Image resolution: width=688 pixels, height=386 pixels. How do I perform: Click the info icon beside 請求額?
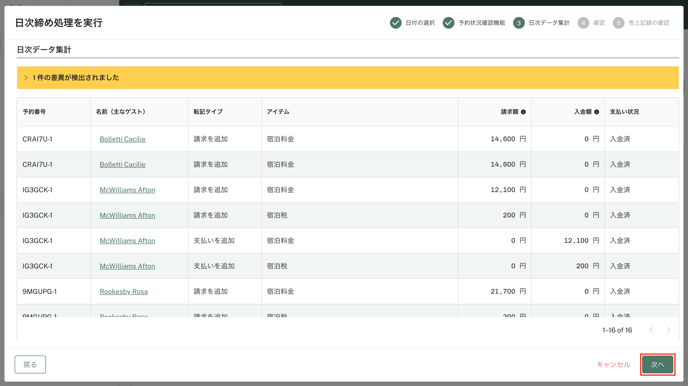[x=523, y=112]
